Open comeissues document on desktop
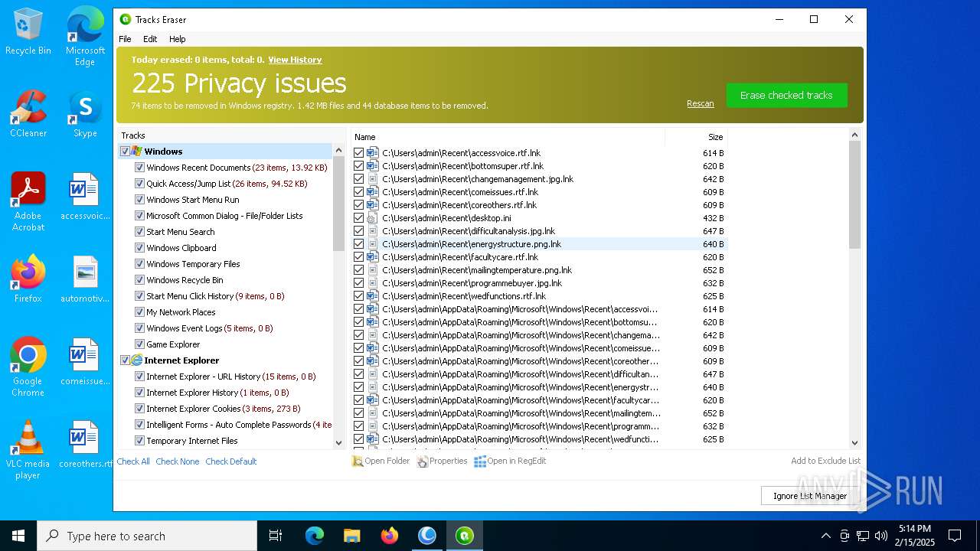Screen dimensions: 980x551 [85, 362]
